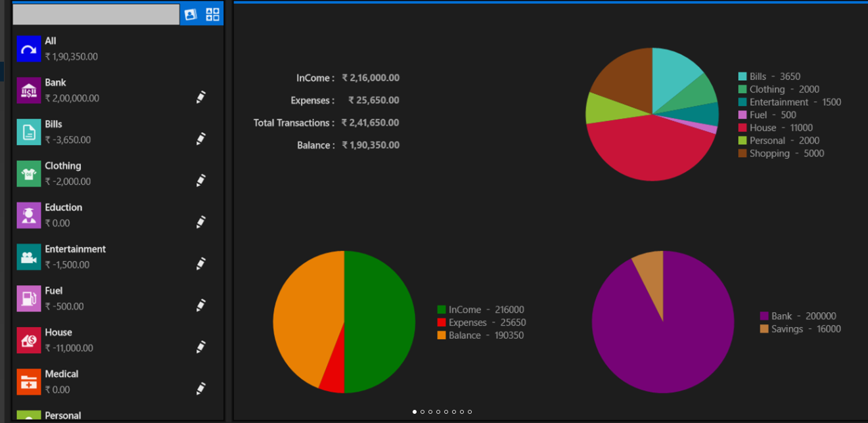Click the Expenses - 25650 legend entry
The height and width of the screenshot is (423, 868).
coord(482,323)
